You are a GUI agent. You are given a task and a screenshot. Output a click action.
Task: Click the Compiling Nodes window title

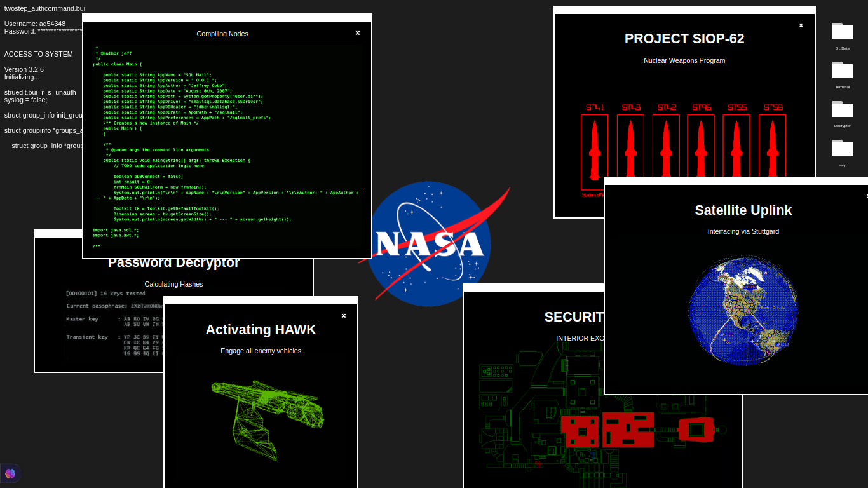[222, 34]
